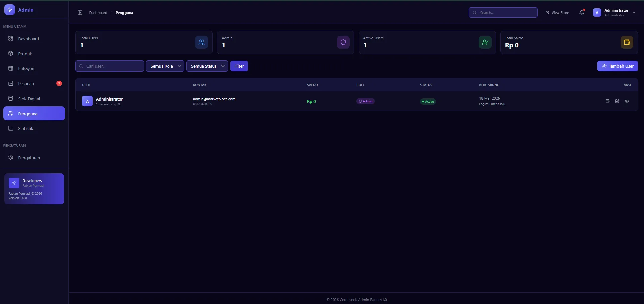Navigate to Statistik page
Viewport: 644px width, 304px height.
tap(26, 128)
